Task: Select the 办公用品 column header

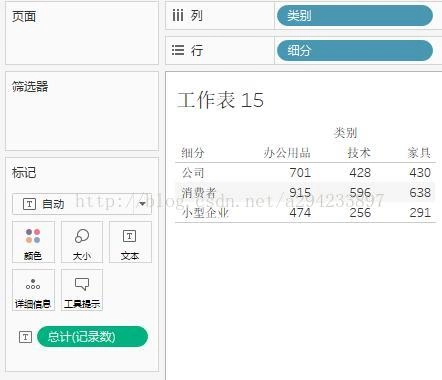Action: coord(287,153)
